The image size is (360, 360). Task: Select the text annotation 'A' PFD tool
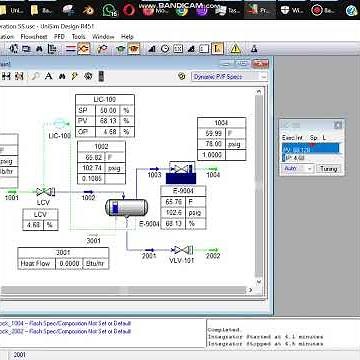pos(49,76)
